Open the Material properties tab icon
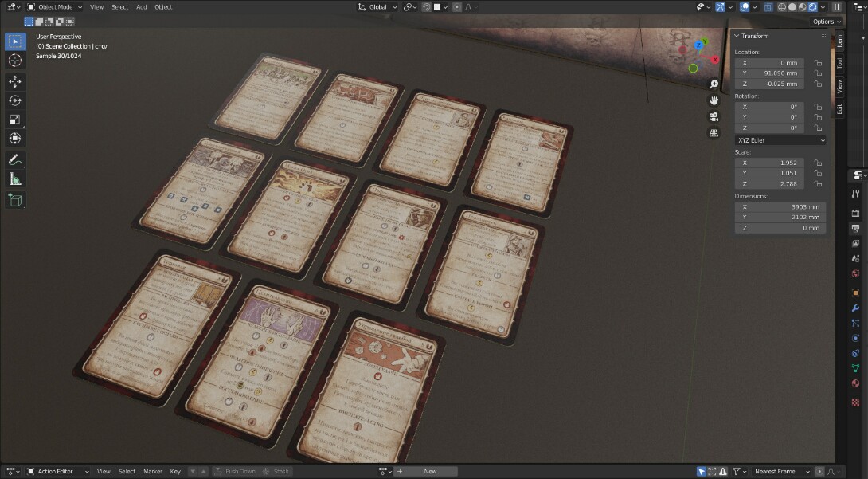The image size is (868, 479). point(855,383)
